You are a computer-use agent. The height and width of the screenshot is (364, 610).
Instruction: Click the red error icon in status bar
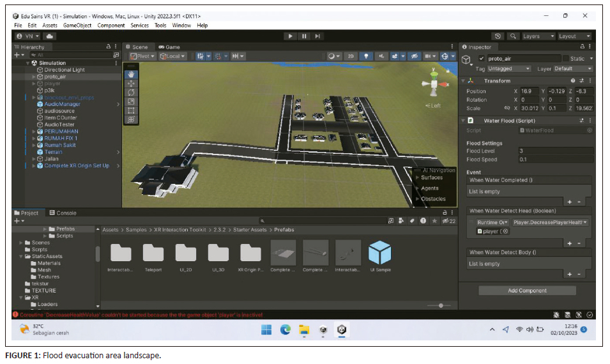[15, 315]
